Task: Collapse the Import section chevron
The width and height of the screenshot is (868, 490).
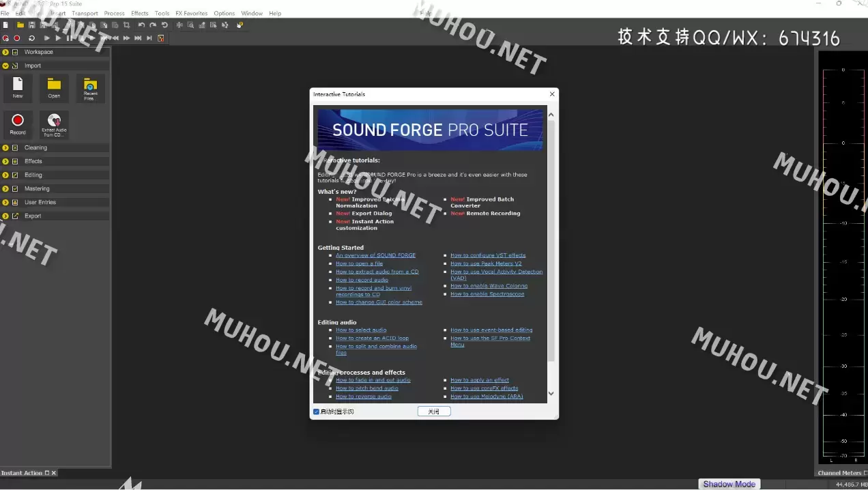Action: click(5, 66)
